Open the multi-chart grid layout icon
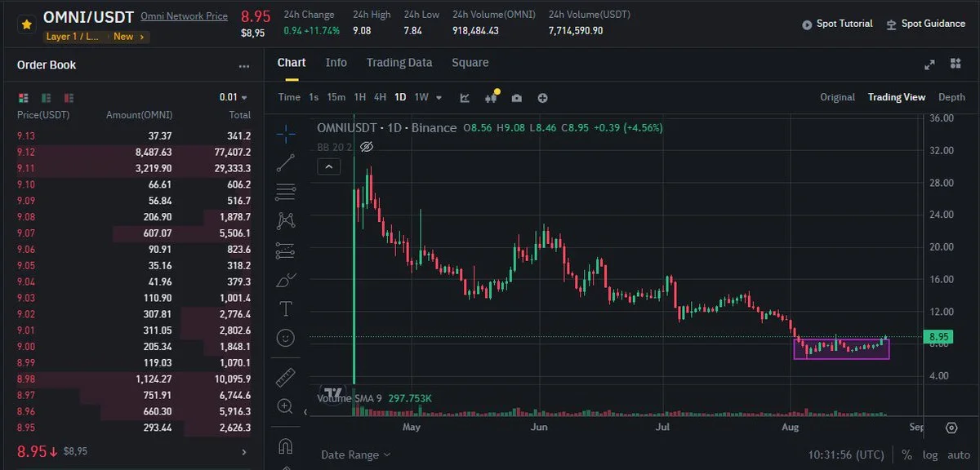This screenshot has width=980, height=470. (955, 64)
